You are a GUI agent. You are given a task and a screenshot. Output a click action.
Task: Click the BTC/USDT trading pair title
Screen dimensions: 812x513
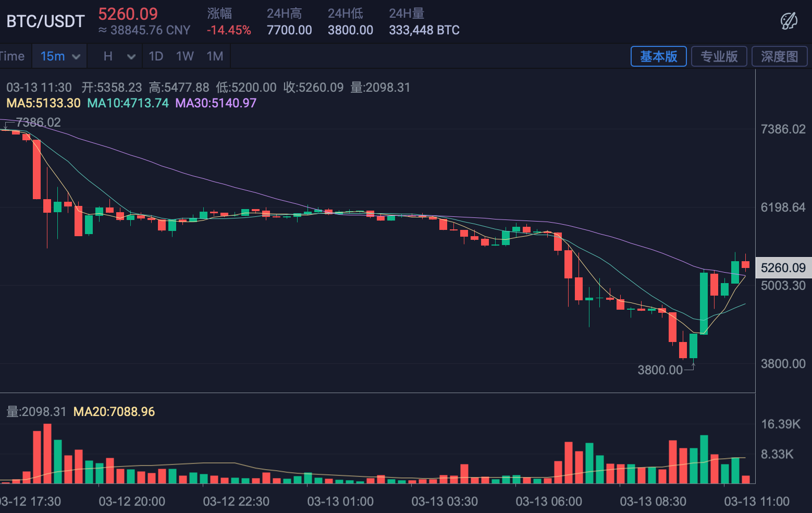click(x=45, y=21)
